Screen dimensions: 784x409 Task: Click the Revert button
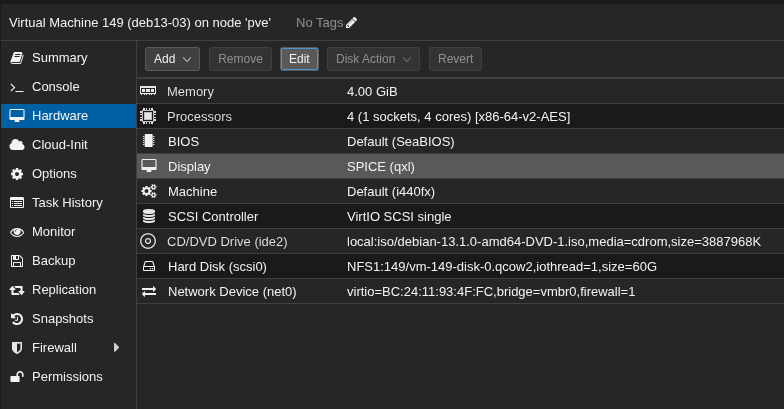click(455, 59)
